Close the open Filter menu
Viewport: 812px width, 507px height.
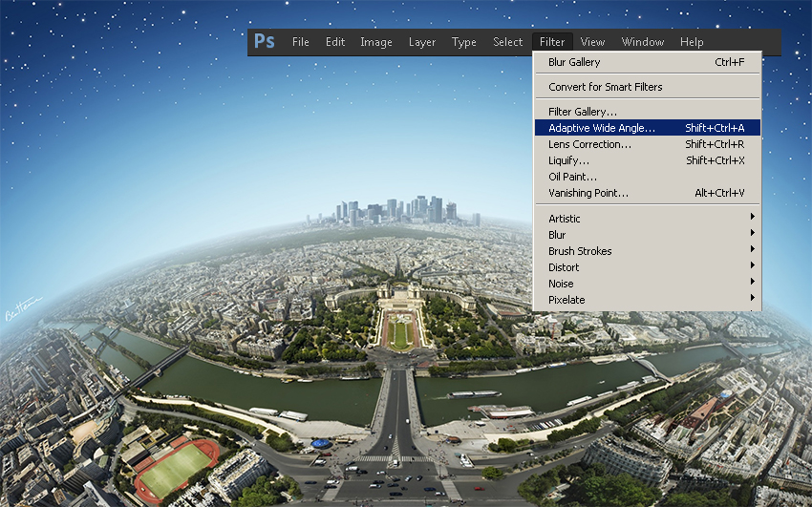pyautogui.click(x=552, y=42)
